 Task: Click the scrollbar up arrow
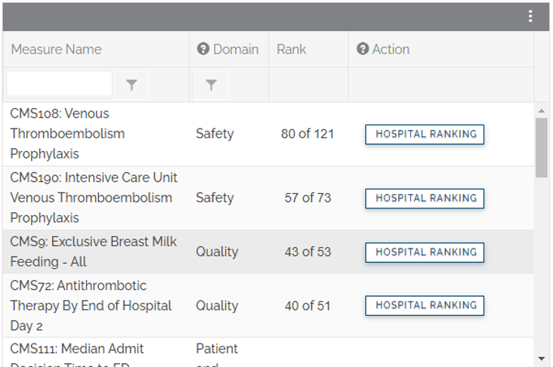pos(541,111)
